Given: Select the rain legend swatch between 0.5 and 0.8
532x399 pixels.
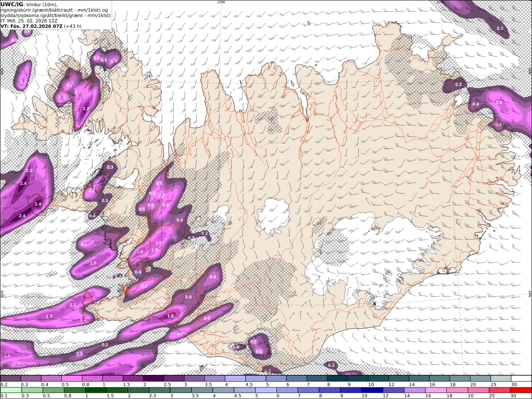Looking at the screenshot, I should 54,390.
